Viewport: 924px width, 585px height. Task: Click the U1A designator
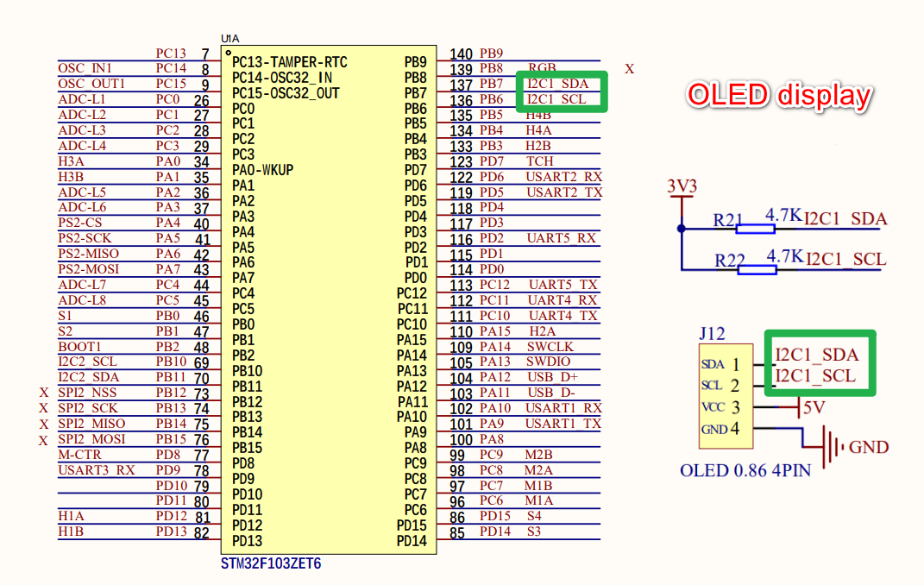(229, 39)
